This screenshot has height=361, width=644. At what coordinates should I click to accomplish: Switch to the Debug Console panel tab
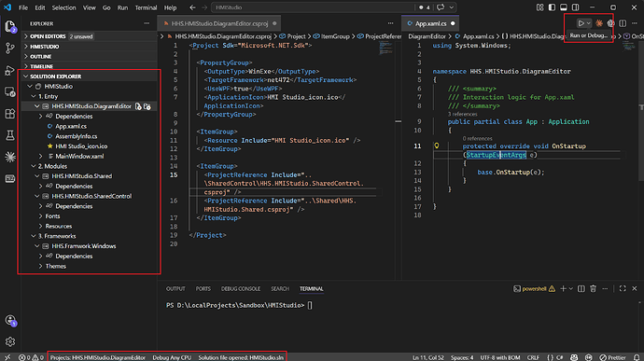(x=240, y=289)
